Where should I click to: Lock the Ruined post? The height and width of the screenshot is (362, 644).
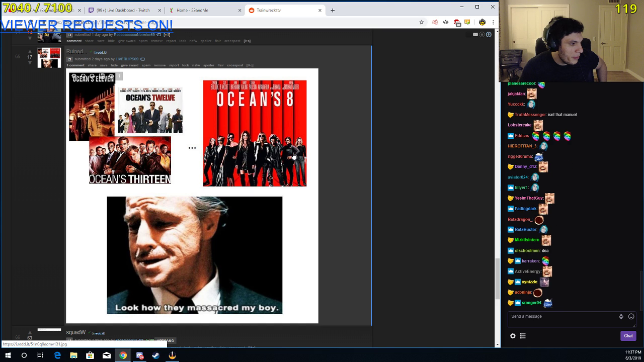click(185, 65)
